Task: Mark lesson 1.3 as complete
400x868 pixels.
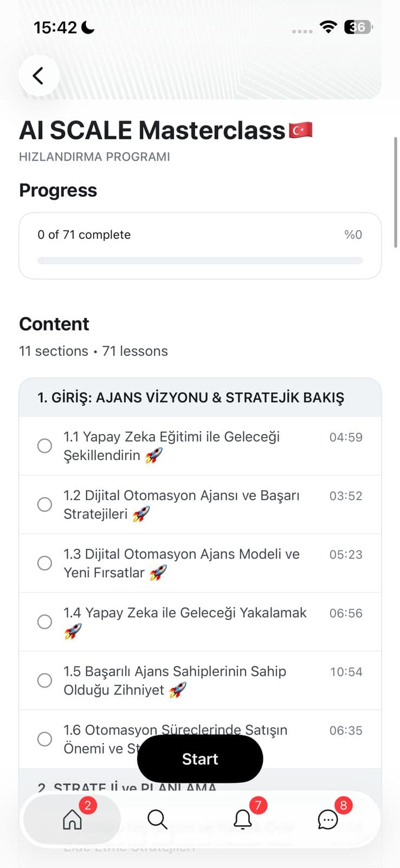Action: [44, 563]
